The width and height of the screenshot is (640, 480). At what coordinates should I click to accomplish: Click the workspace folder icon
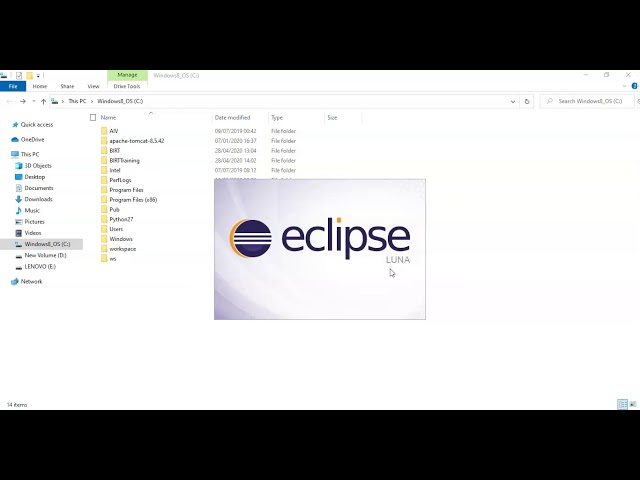tap(104, 249)
